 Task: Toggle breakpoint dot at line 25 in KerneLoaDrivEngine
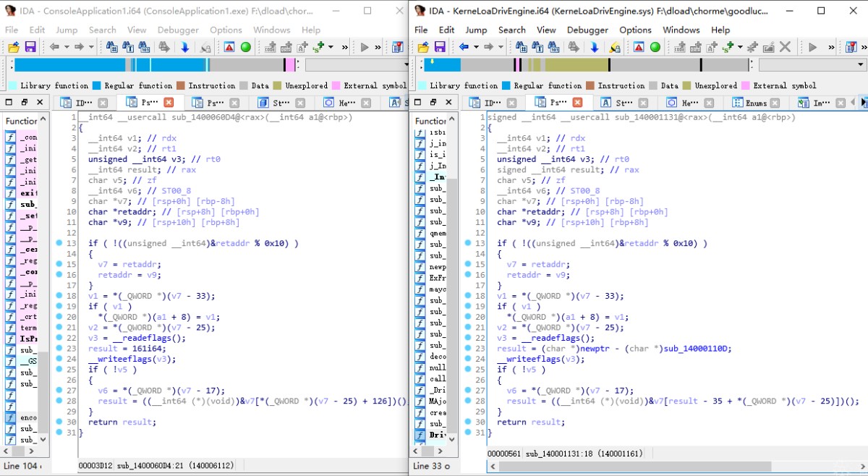pos(468,369)
